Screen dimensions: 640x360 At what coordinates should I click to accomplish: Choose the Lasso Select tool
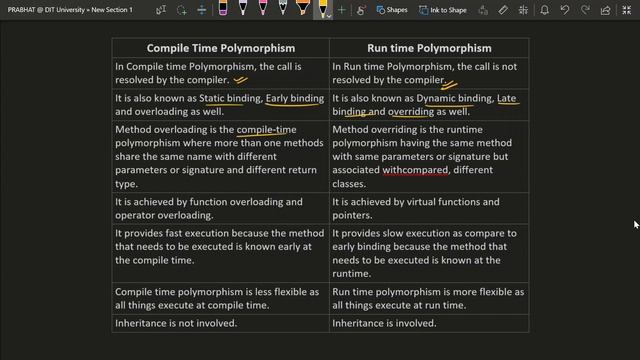[x=182, y=10]
